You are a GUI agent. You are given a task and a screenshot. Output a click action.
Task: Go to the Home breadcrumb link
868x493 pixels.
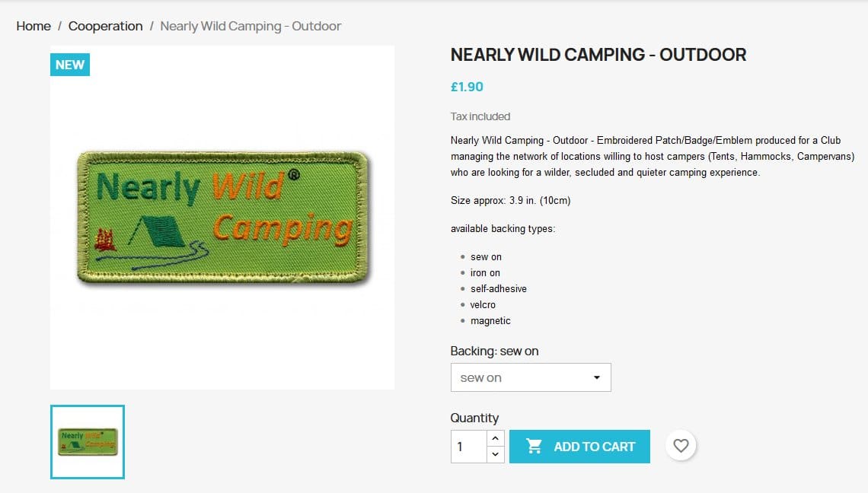point(34,26)
